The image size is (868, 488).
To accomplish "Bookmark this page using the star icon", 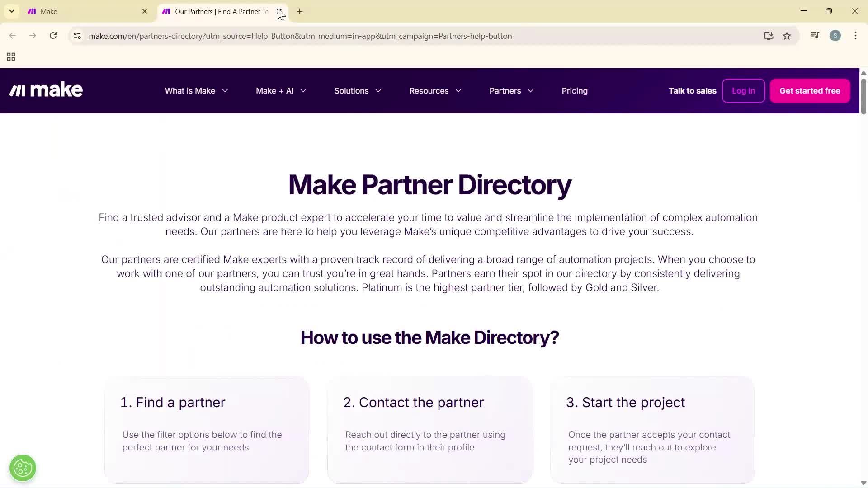I will [x=787, y=36].
